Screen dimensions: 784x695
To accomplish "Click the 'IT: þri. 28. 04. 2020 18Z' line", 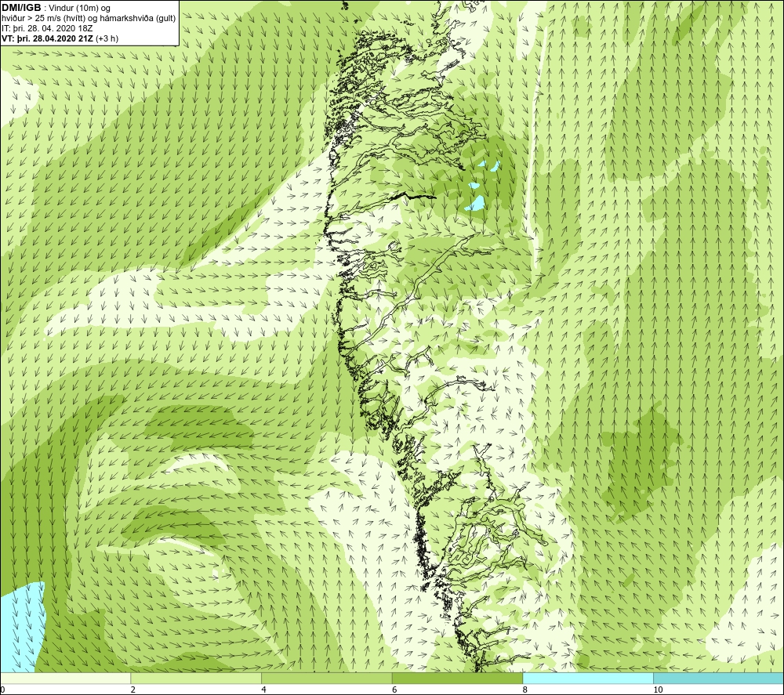I will (47, 28).
